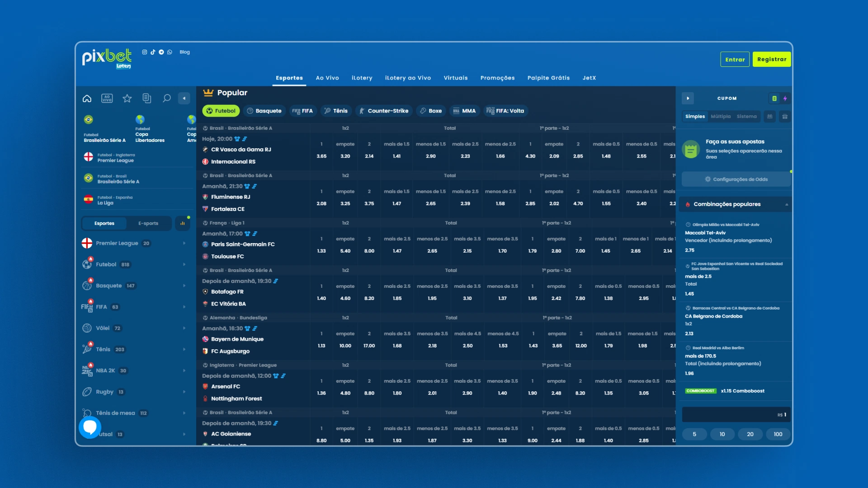Select the Simples bet type tab
This screenshot has width=868, height=488.
pos(695,117)
